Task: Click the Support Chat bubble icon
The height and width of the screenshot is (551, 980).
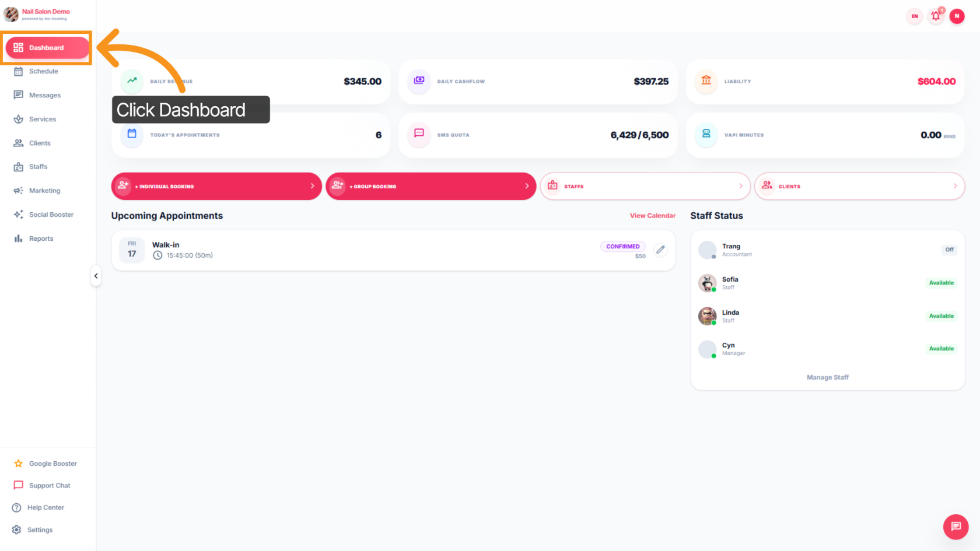Action: click(x=18, y=486)
